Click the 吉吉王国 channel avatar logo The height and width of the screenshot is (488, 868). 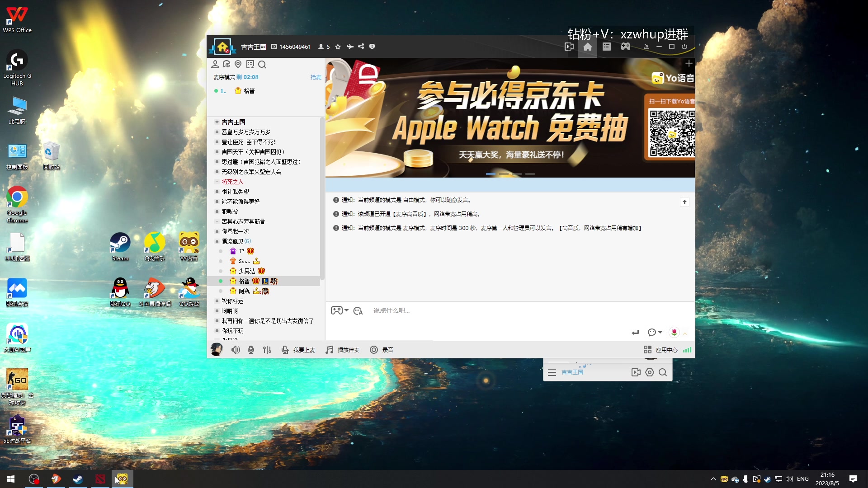click(222, 47)
